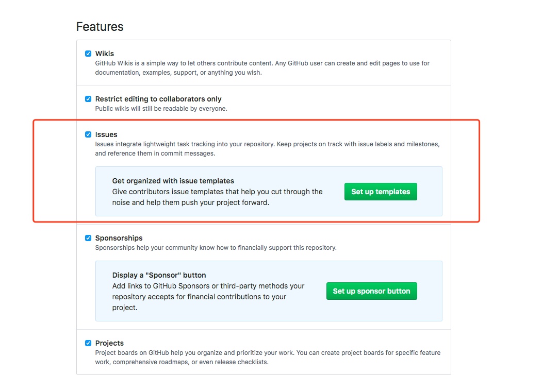559x392 pixels.
Task: Uncheck the Sponsorships checkbox
Action: (x=88, y=238)
